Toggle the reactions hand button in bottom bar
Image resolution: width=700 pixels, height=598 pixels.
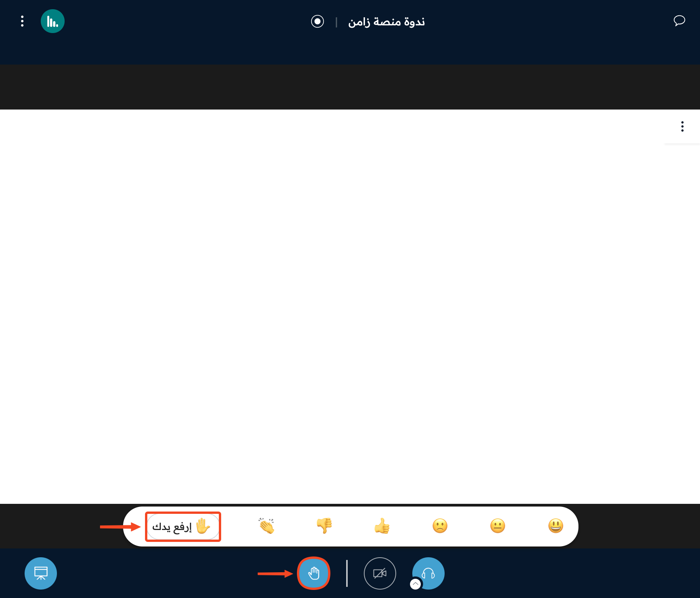[314, 573]
